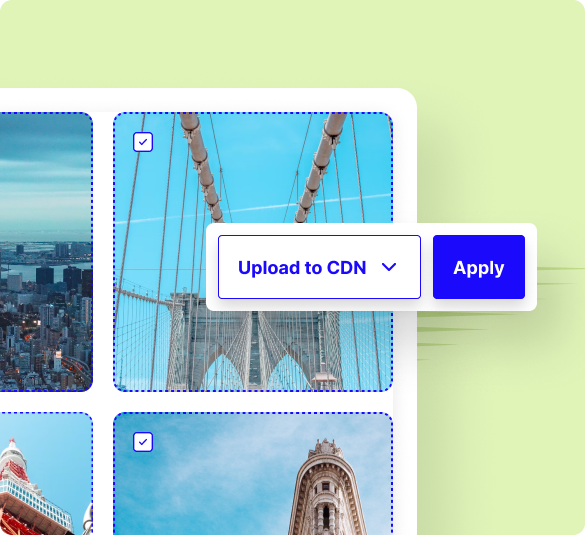This screenshot has height=535, width=585.
Task: Click the cloudy sky in the city skyline photo
Action: 46,168
